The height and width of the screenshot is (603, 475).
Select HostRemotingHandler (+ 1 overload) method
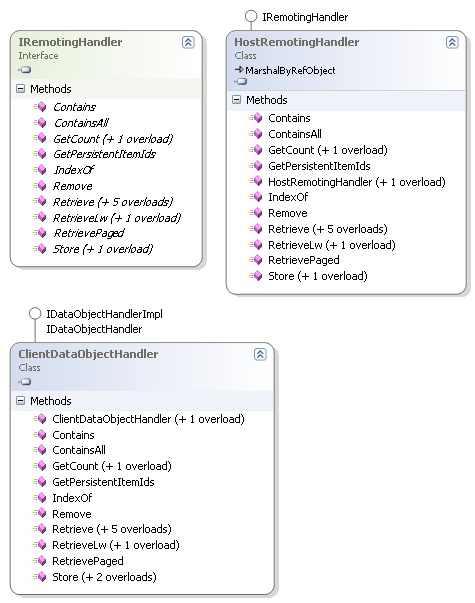pyautogui.click(x=357, y=182)
